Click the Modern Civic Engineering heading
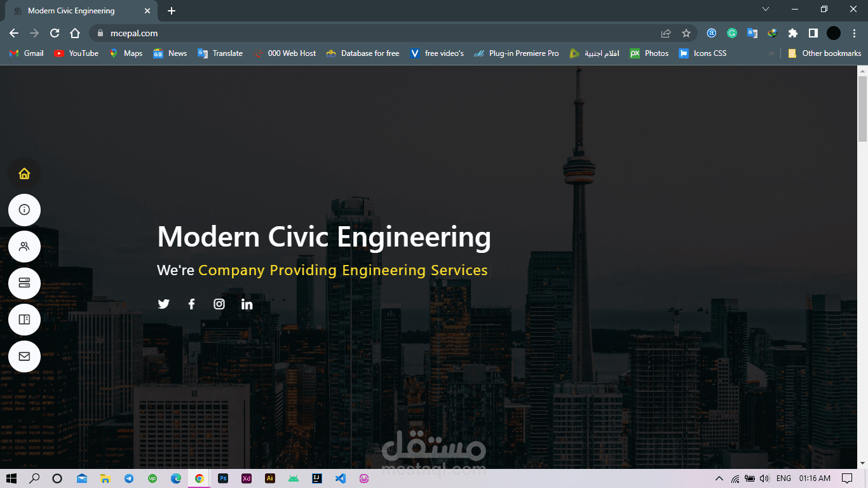Viewport: 868px width, 488px height. tap(324, 237)
